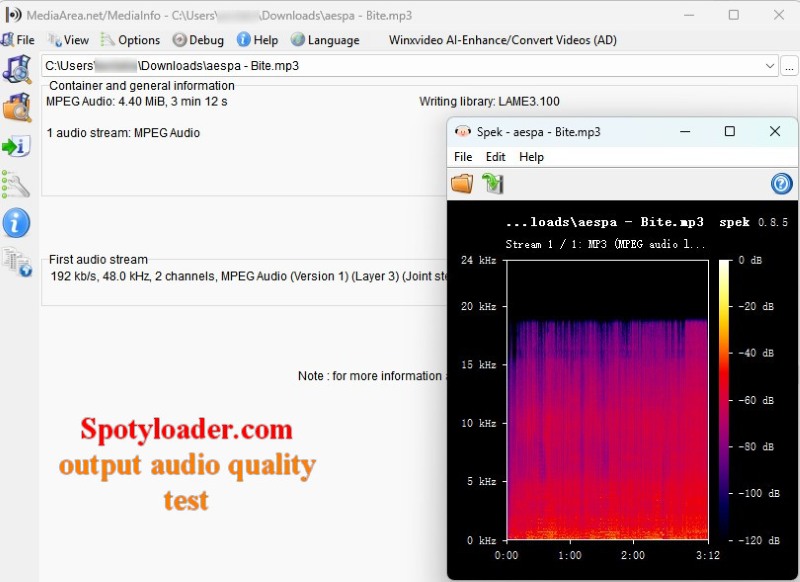
Task: Click text '1 audio stream: MPEG Audio'
Action: [x=123, y=133]
